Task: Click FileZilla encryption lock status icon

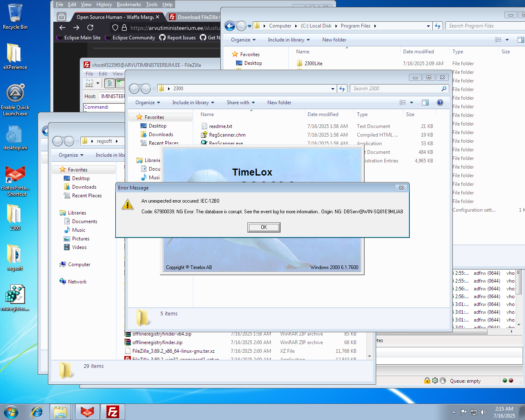Action: (x=427, y=381)
